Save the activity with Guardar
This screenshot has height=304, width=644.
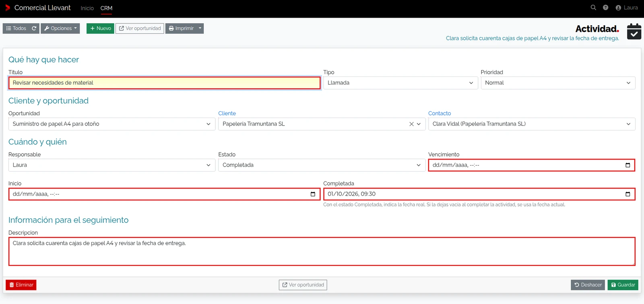pyautogui.click(x=623, y=285)
